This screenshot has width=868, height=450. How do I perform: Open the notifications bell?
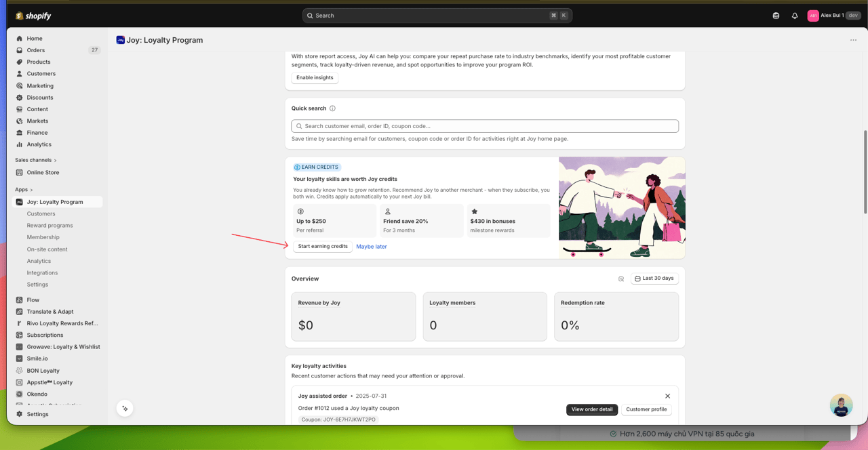(x=795, y=16)
